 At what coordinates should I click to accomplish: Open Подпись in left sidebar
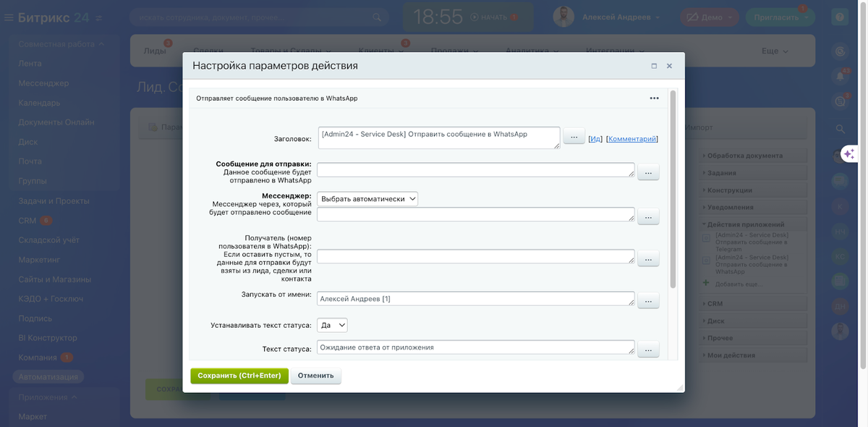(x=35, y=318)
